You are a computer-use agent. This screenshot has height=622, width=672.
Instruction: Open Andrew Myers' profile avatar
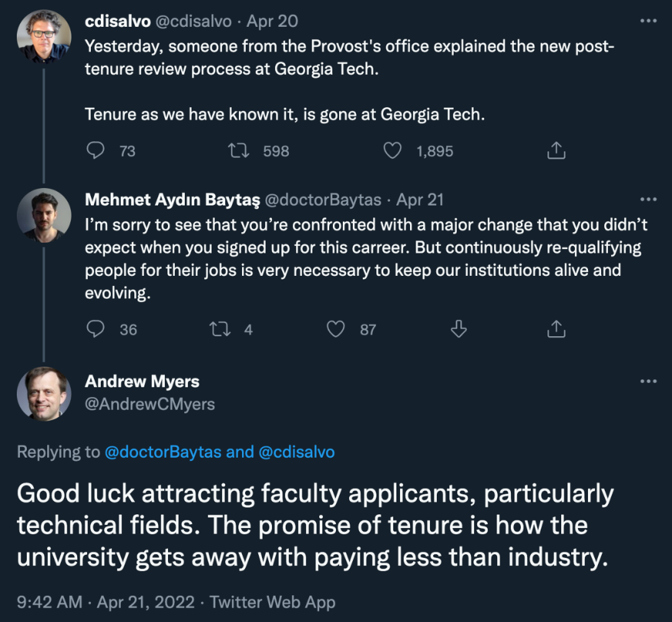point(43,393)
